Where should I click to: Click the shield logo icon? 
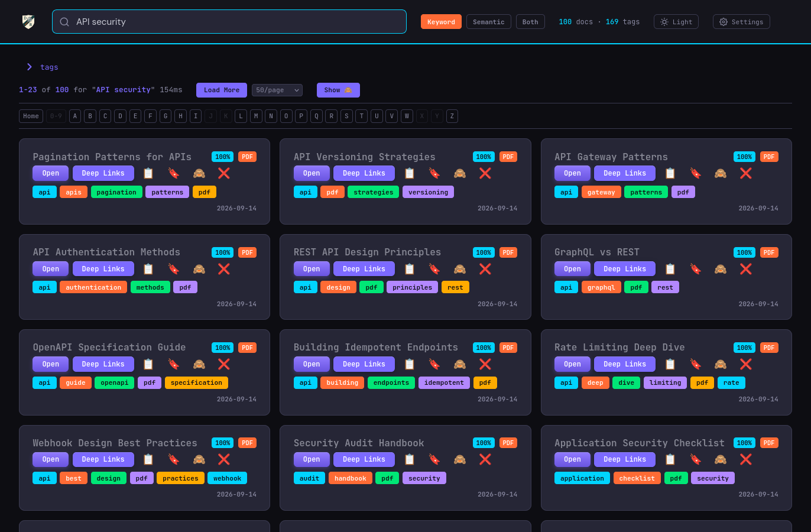pyautogui.click(x=28, y=22)
